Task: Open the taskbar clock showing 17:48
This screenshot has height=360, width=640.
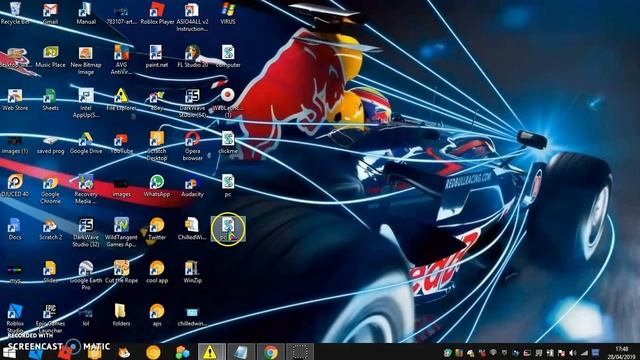Action: (622, 353)
